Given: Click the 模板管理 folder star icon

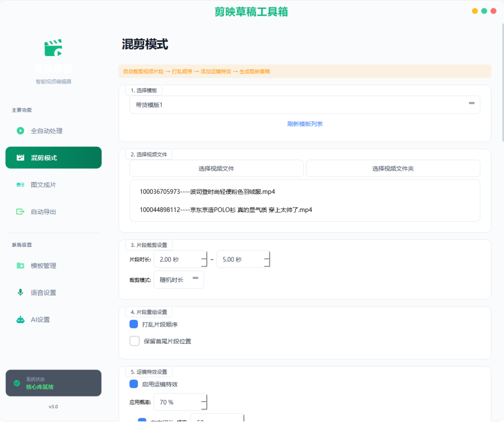Looking at the screenshot, I should [x=20, y=266].
